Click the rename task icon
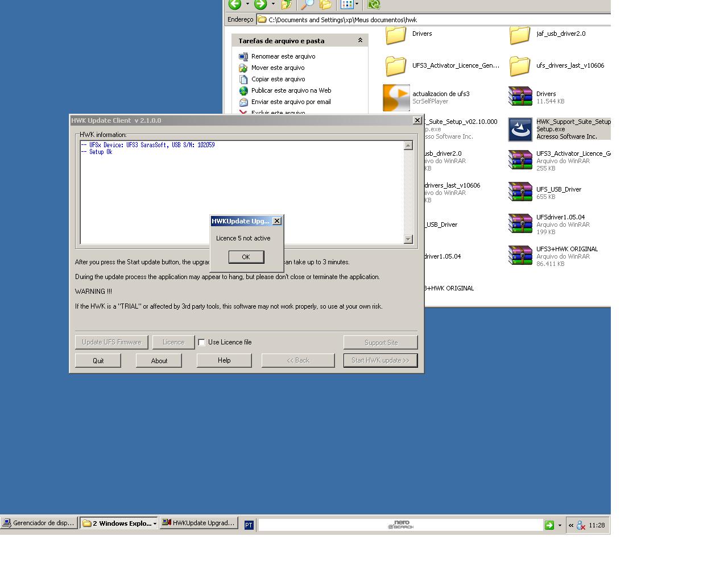The image size is (728, 582). pos(243,56)
